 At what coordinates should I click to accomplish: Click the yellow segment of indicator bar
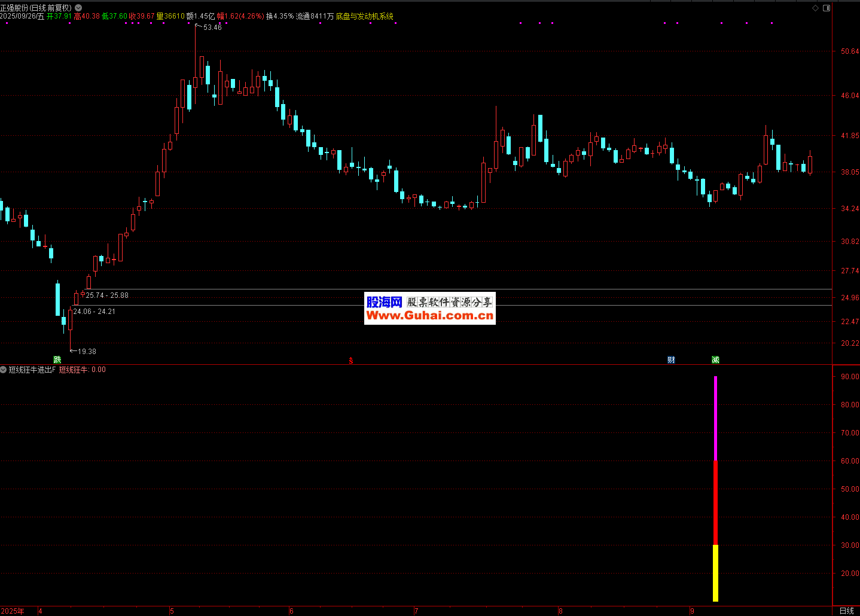click(x=715, y=572)
